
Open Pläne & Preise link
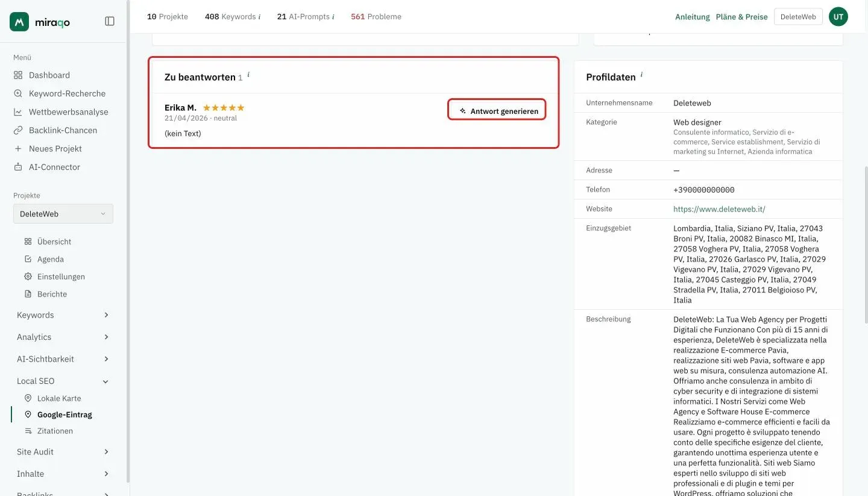point(742,17)
